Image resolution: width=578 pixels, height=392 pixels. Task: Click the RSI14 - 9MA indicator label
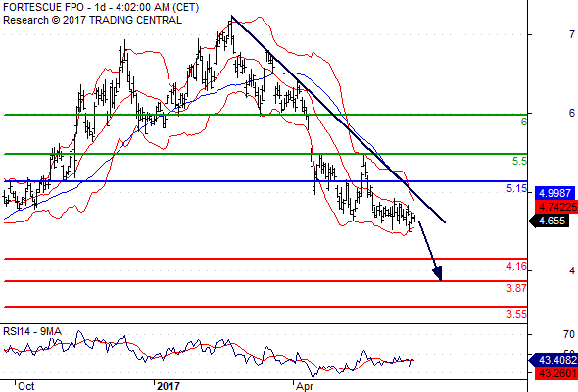32,331
